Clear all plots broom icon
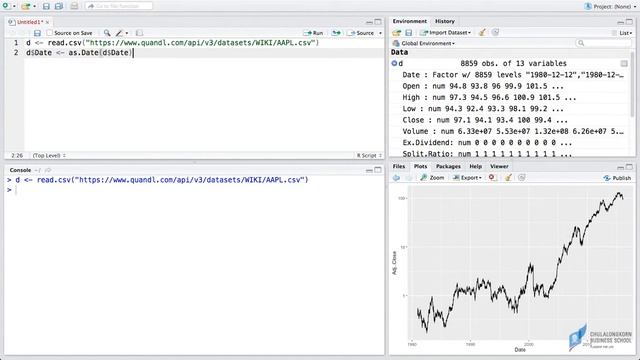The width and height of the screenshot is (640, 360). click(508, 178)
